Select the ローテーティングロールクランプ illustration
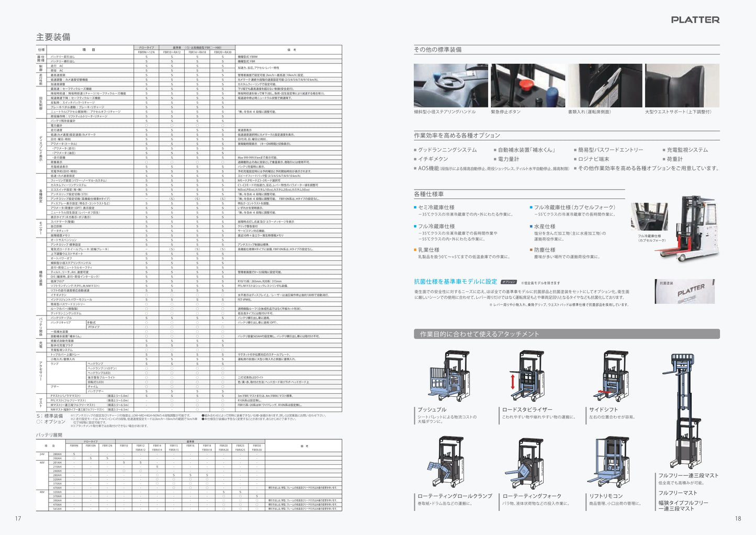The image size is (756, 535). click(446, 463)
